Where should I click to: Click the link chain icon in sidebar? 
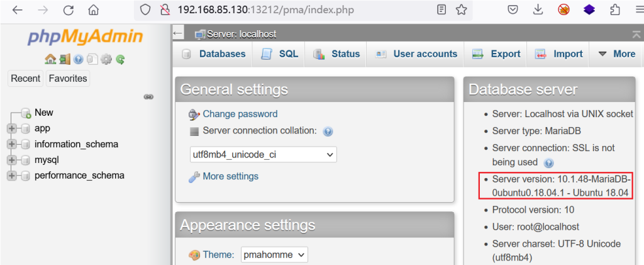[x=148, y=97]
